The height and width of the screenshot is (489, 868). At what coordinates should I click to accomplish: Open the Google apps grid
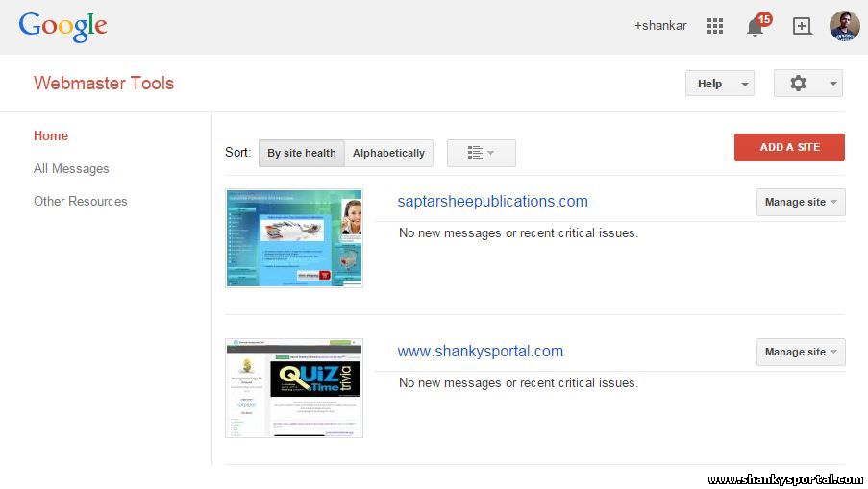[x=714, y=26]
